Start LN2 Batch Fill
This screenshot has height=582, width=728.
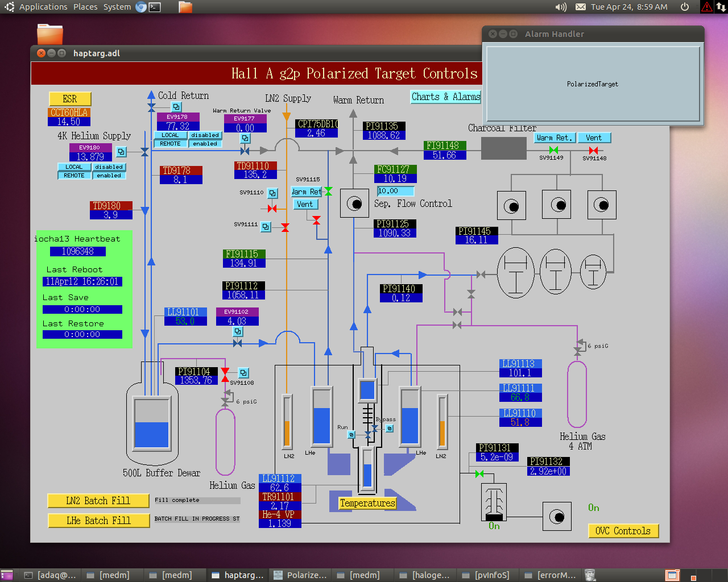(98, 501)
